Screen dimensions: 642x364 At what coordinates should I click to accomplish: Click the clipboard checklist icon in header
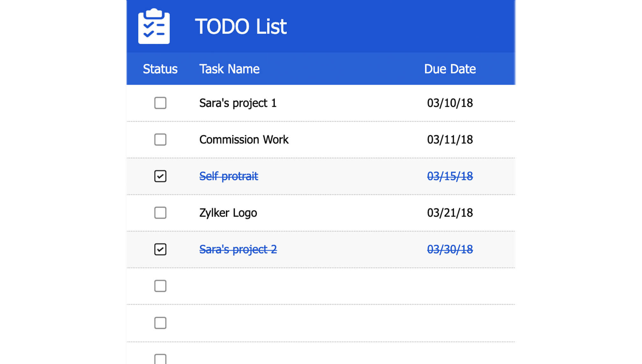coord(154,26)
